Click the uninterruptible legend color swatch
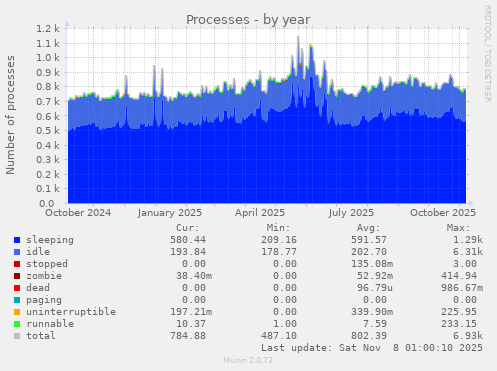Viewport: 497px width, 371px height. point(17,312)
